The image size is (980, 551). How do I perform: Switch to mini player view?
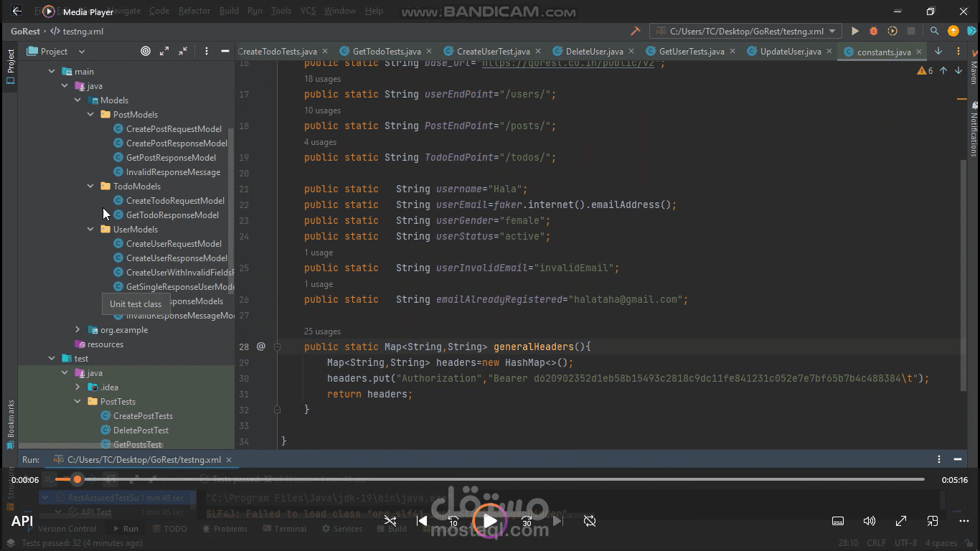tap(933, 521)
